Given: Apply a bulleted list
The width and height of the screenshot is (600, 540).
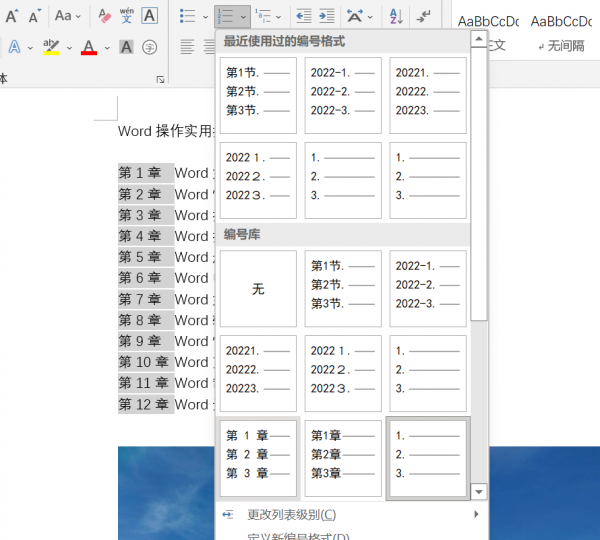Looking at the screenshot, I should (188, 16).
